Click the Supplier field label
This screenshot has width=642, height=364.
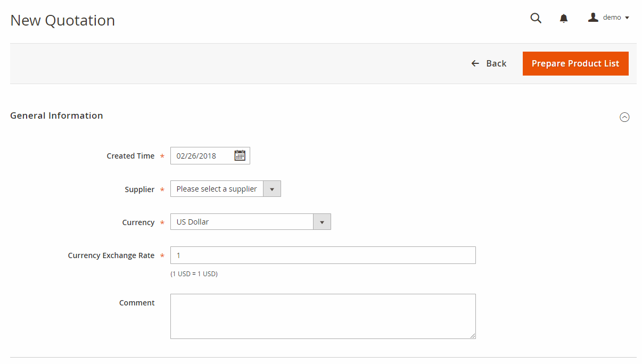tap(139, 189)
